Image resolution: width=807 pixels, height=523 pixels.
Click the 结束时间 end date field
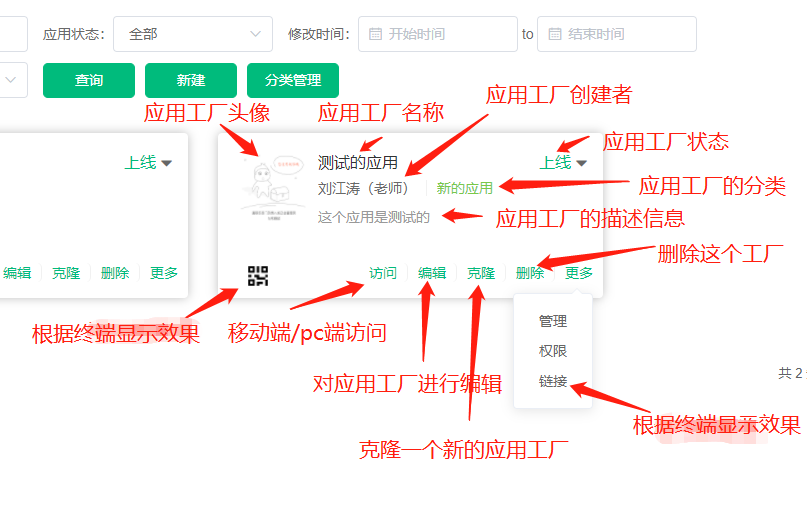(617, 34)
